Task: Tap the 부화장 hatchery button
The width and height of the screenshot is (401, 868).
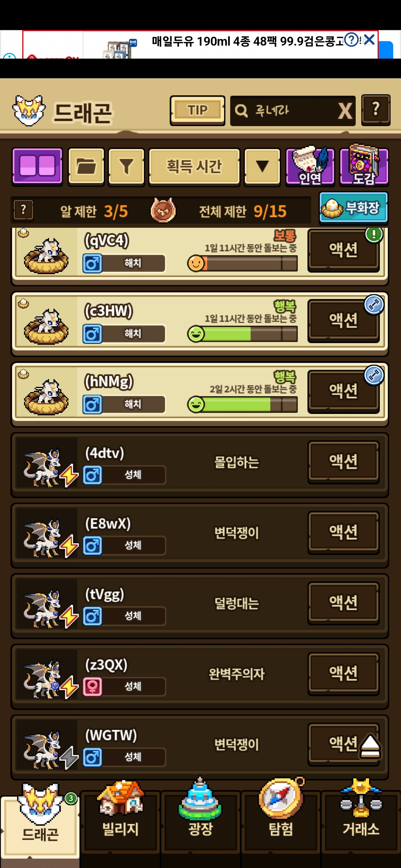Action: (353, 208)
